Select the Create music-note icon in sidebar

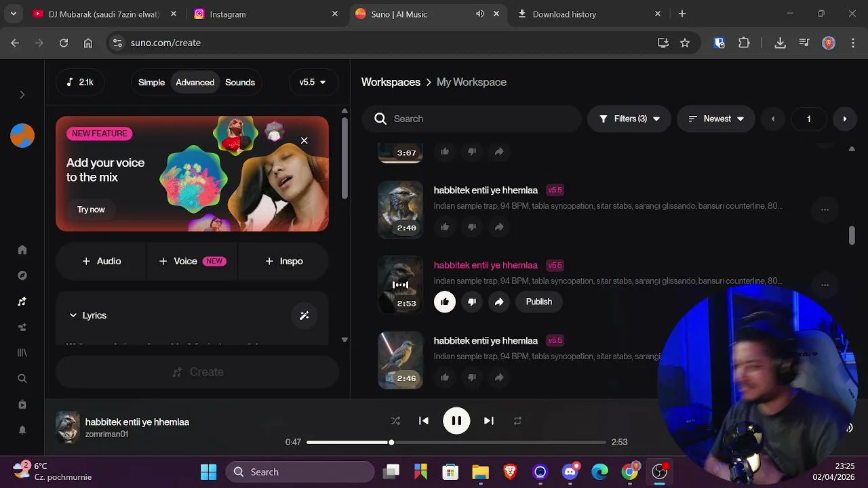pyautogui.click(x=22, y=302)
